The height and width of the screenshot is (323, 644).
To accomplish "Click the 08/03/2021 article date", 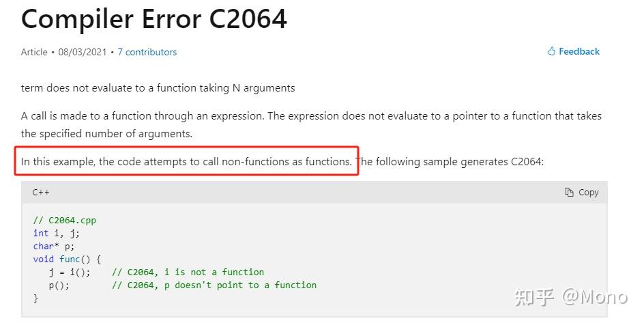I will coord(82,52).
